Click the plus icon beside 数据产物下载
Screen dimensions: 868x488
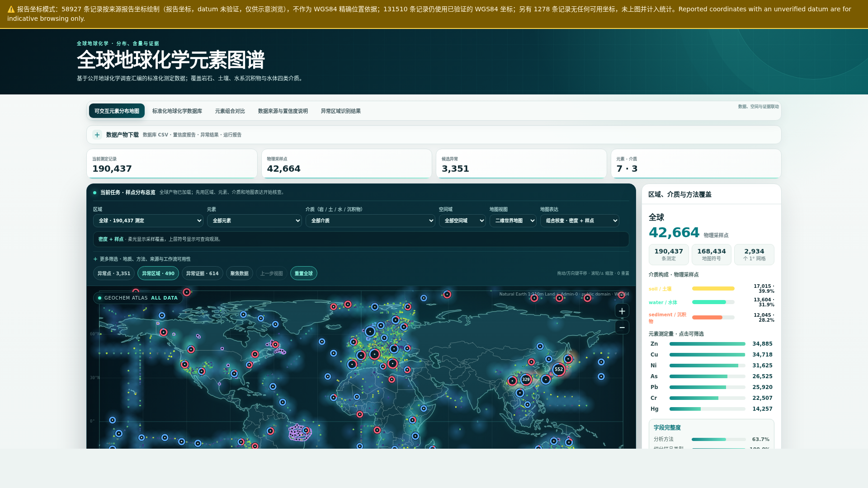pyautogui.click(x=97, y=135)
